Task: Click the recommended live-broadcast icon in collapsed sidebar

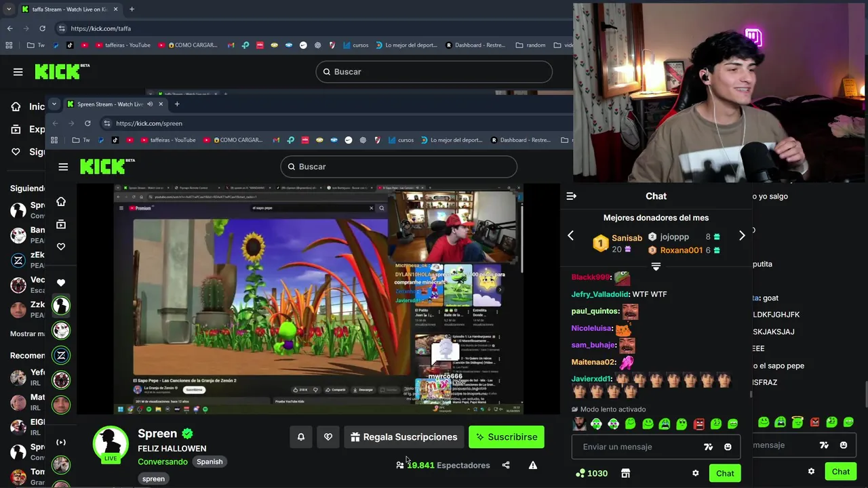Action: [x=61, y=443]
